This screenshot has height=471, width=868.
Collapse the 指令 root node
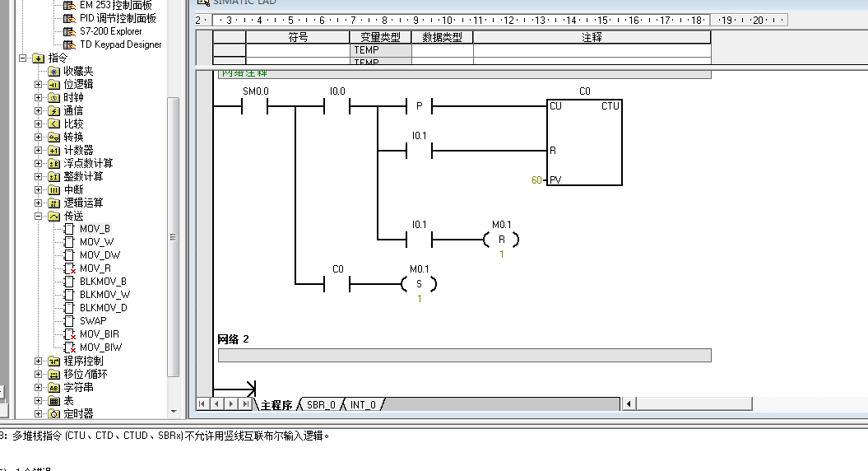pyautogui.click(x=23, y=58)
